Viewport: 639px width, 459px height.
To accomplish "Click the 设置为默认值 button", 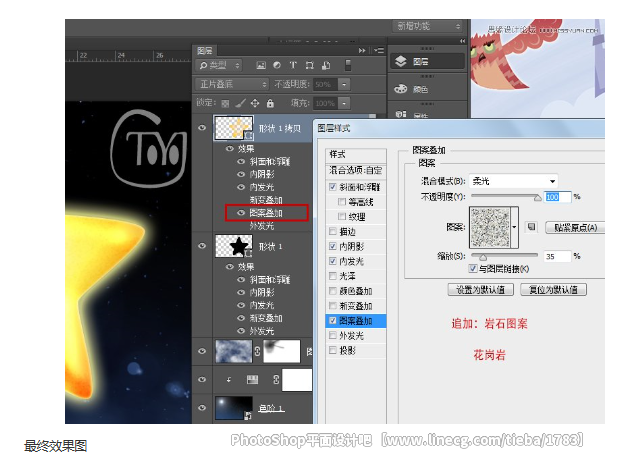I will click(x=480, y=289).
